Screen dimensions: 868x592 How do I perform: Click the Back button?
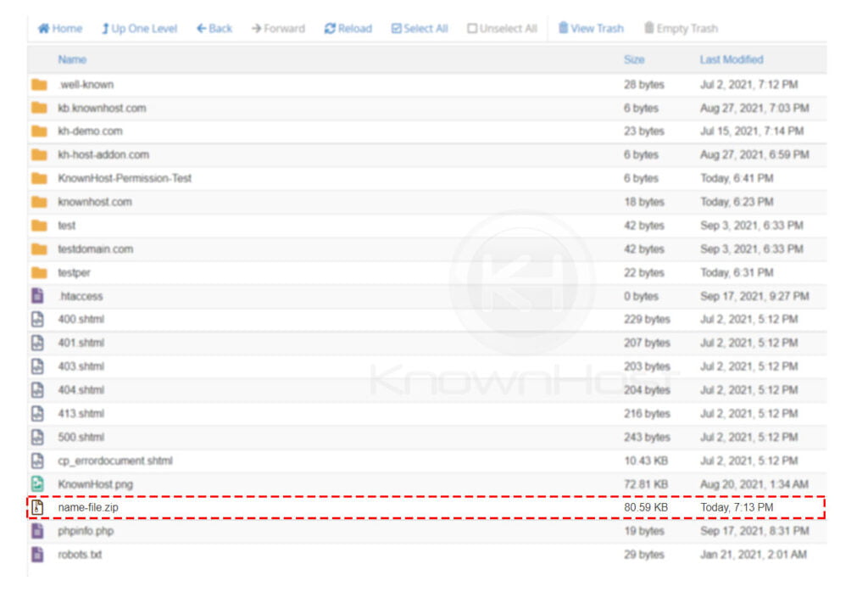click(x=214, y=28)
